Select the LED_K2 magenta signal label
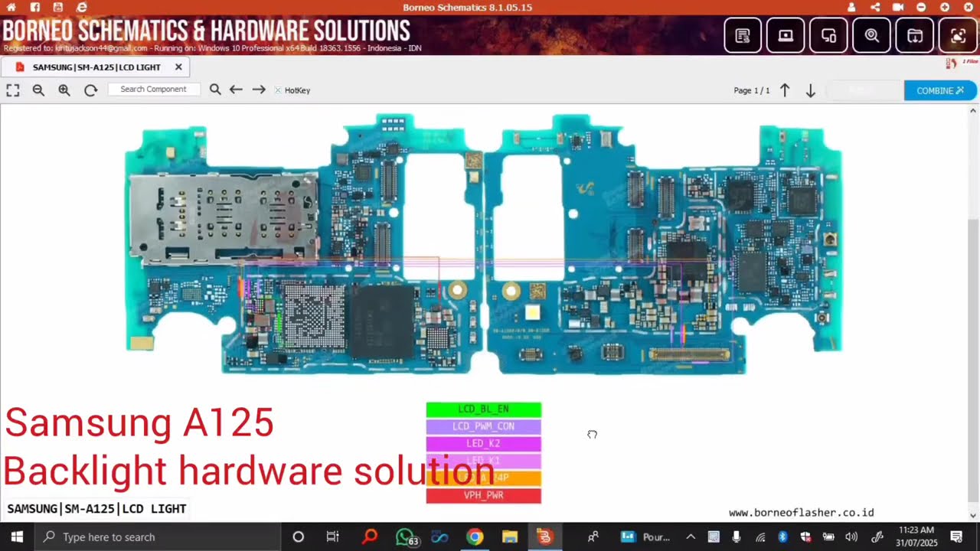The width and height of the screenshot is (980, 551). (483, 444)
